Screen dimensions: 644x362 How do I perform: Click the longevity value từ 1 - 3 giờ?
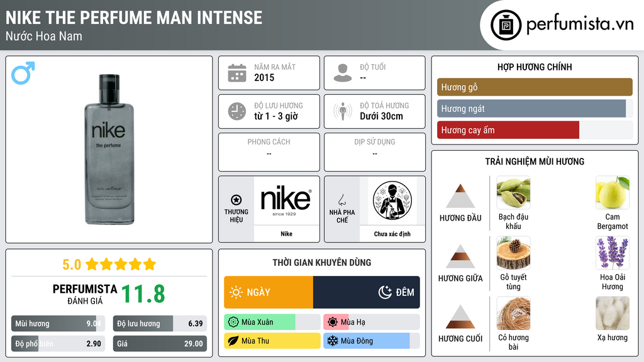[276, 116]
